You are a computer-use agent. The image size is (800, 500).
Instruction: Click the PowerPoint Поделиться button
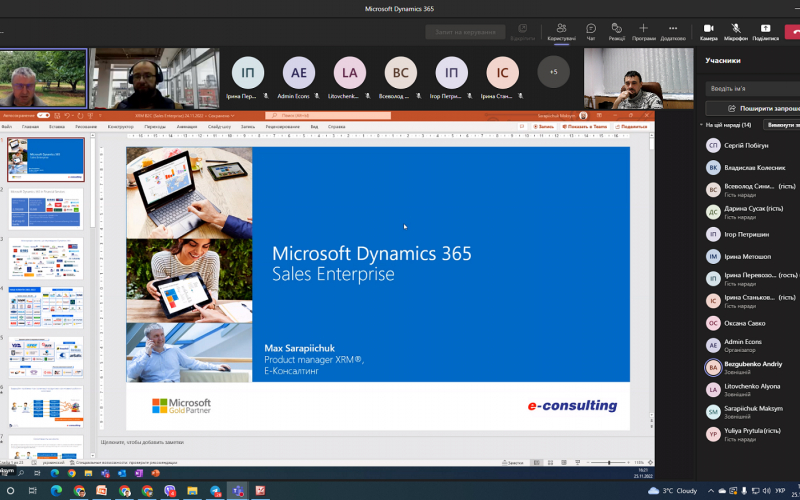point(631,127)
